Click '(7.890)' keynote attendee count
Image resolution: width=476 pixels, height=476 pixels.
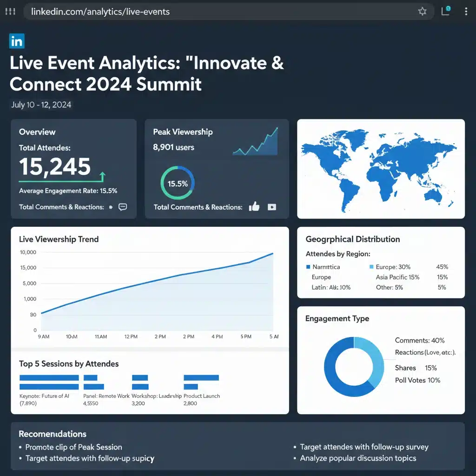(28, 403)
